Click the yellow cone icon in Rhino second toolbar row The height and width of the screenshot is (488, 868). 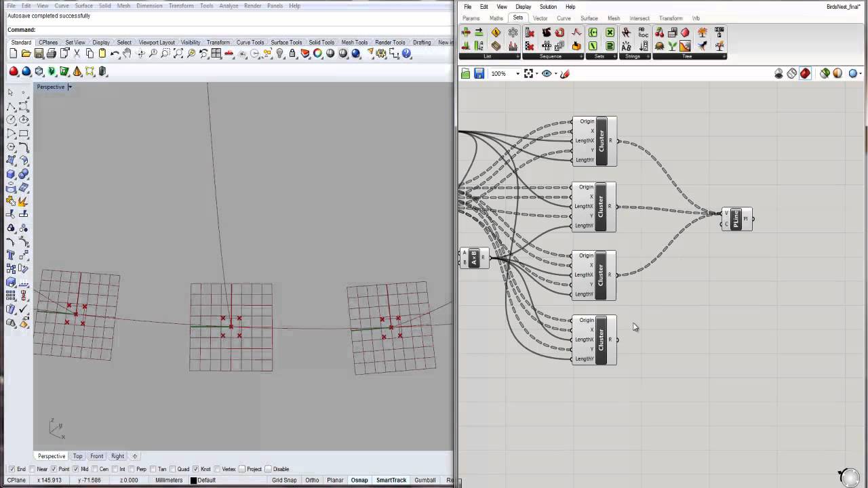77,71
